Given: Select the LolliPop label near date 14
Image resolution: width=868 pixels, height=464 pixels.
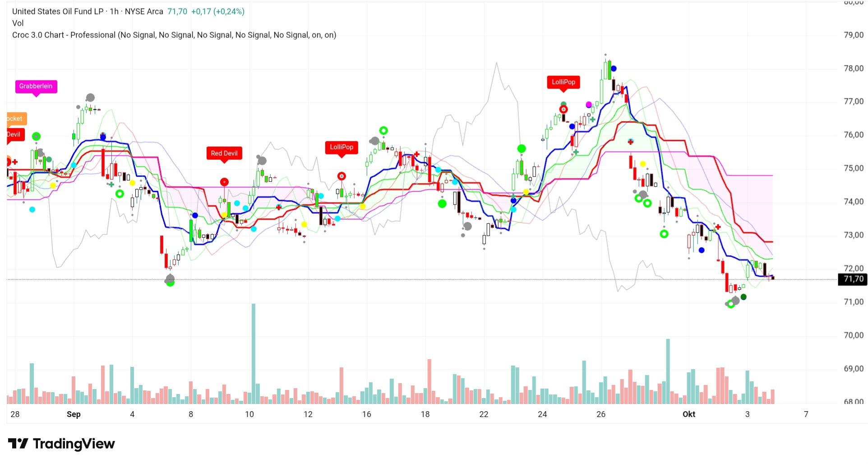Looking at the screenshot, I should tap(342, 147).
